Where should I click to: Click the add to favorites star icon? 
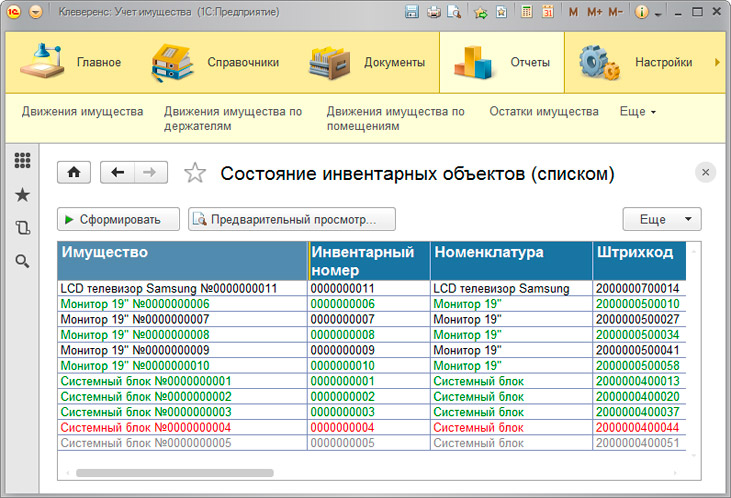480,12
